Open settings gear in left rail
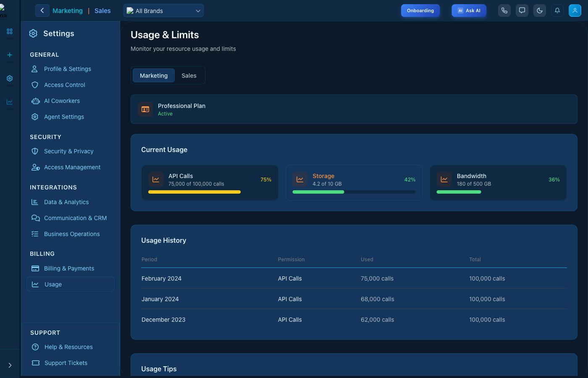 pyautogui.click(x=10, y=79)
